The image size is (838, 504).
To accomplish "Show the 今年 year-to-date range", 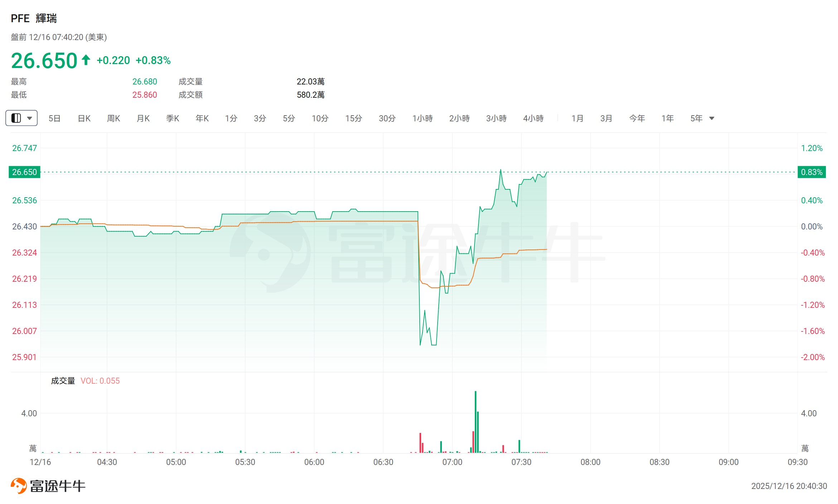I will 637,118.
